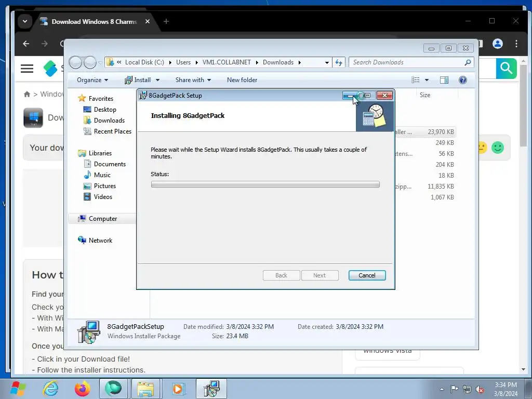Click New folder in Explorer toolbar
This screenshot has width=532, height=399.
[x=242, y=79]
